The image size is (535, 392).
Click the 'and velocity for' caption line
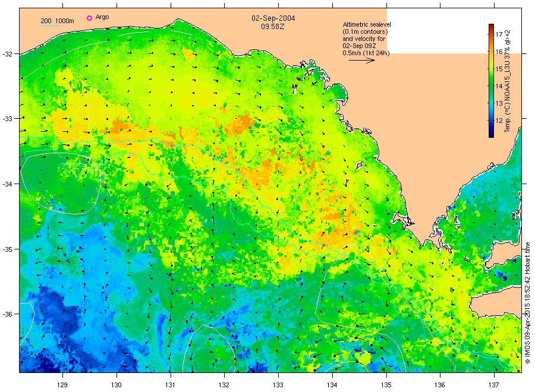click(364, 39)
